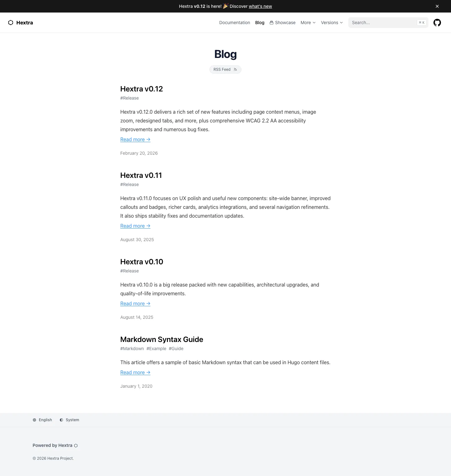Click Read more under Hextra v0.12

[x=135, y=139]
